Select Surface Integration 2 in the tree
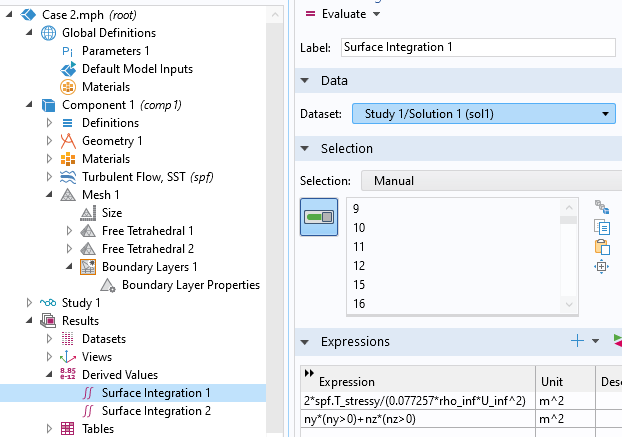Viewport: 622px width, 437px height. (x=156, y=410)
